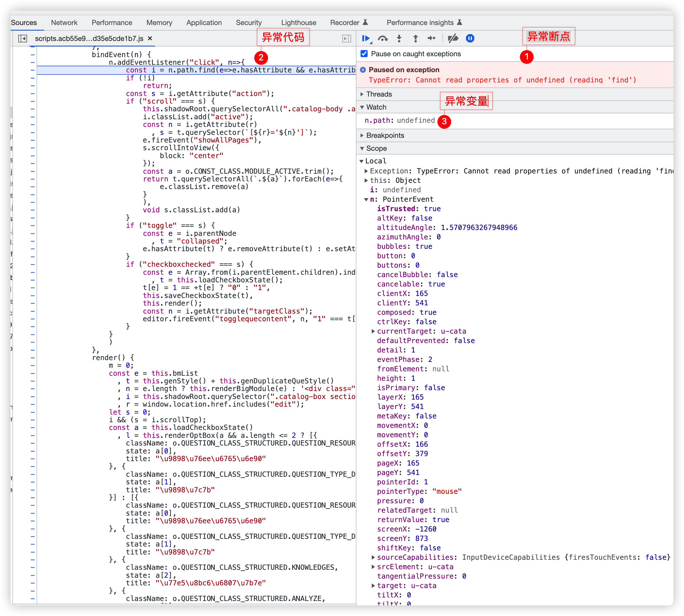
Task: Step out of current function
Action: click(x=415, y=39)
